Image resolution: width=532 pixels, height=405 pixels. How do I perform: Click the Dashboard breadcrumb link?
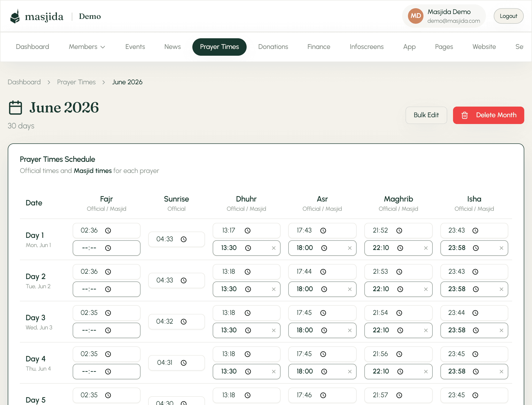pos(24,82)
